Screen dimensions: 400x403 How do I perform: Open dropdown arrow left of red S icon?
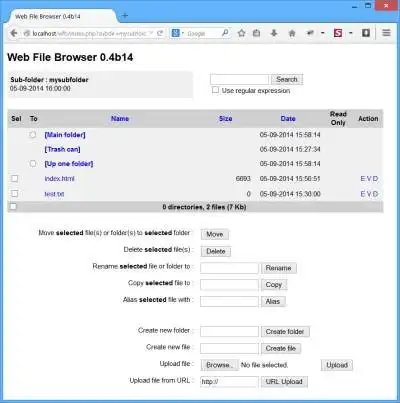323,33
